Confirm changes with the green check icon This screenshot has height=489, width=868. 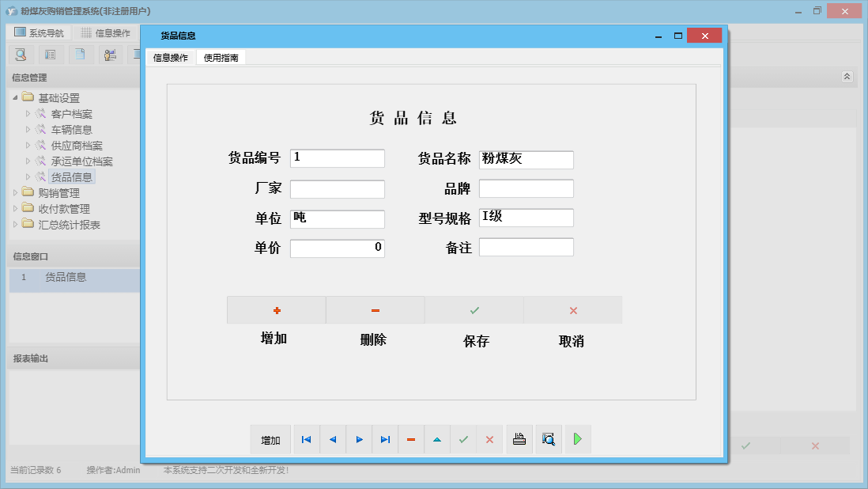click(463, 439)
